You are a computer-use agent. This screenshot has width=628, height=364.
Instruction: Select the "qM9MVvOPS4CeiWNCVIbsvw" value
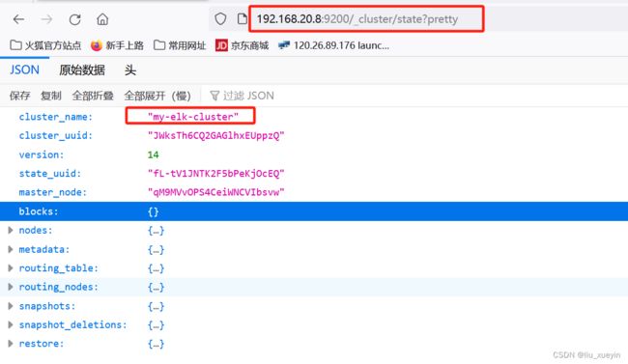(x=215, y=192)
